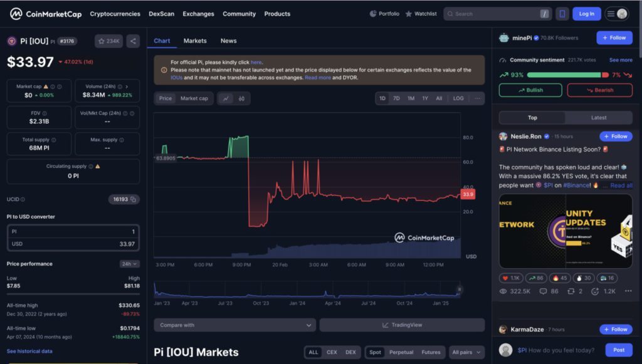Switch to the Markets tab
Image resolution: width=642 pixels, height=364 pixels.
click(x=194, y=41)
